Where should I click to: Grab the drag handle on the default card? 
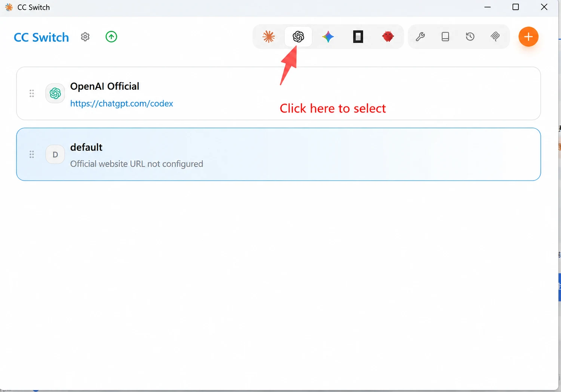point(32,154)
